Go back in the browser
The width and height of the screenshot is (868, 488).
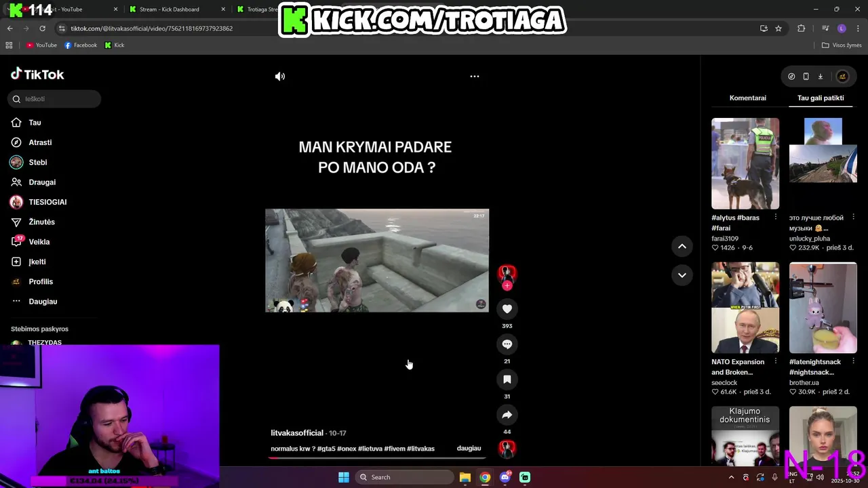click(10, 28)
